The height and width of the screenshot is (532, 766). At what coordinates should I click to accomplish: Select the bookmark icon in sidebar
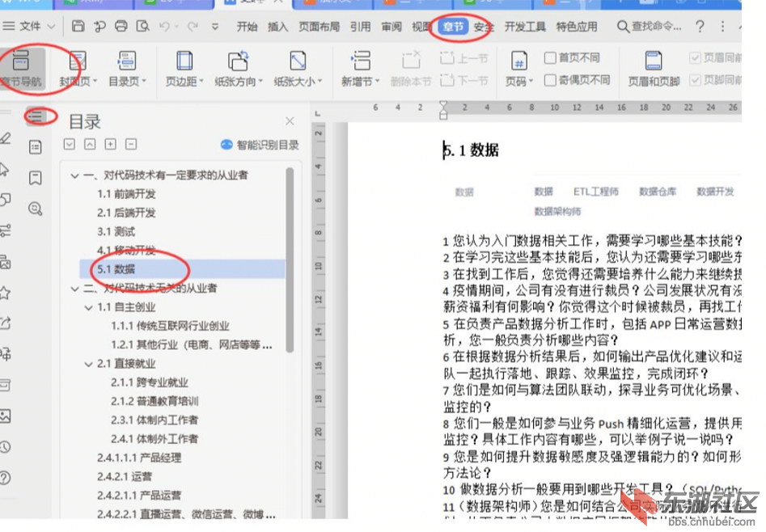tap(35, 178)
